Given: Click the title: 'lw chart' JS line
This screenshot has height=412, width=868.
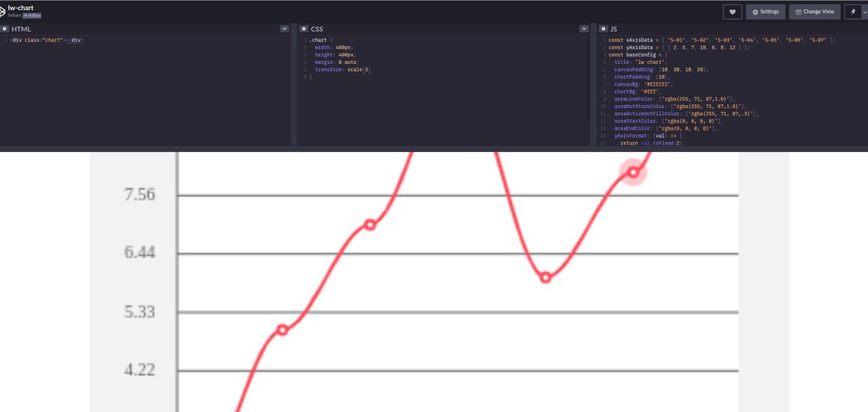Looking at the screenshot, I should (x=641, y=62).
